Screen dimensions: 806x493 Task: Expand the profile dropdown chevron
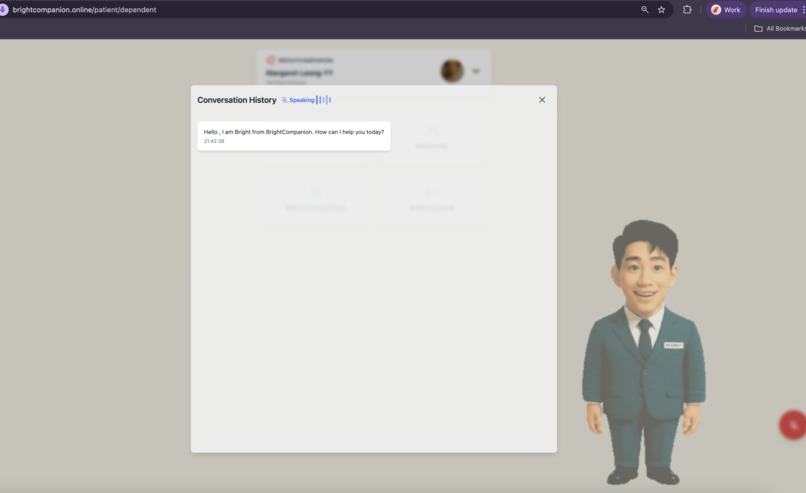pyautogui.click(x=475, y=71)
